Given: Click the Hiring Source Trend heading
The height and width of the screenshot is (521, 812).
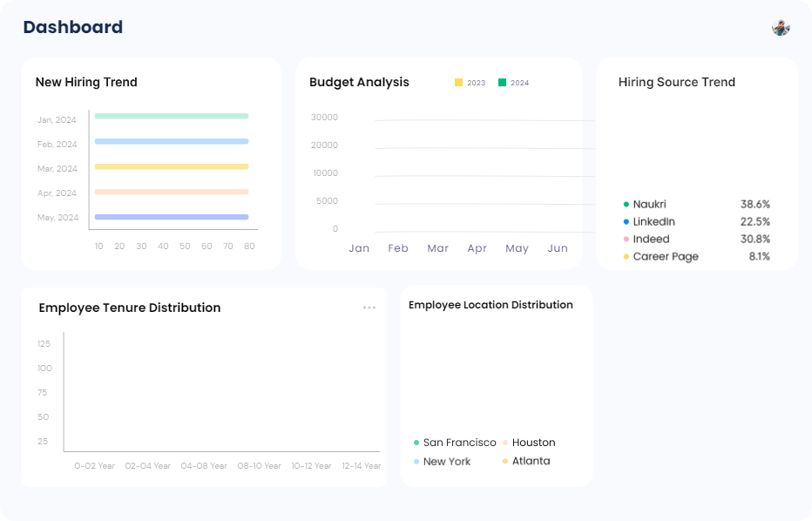Looking at the screenshot, I should [676, 82].
